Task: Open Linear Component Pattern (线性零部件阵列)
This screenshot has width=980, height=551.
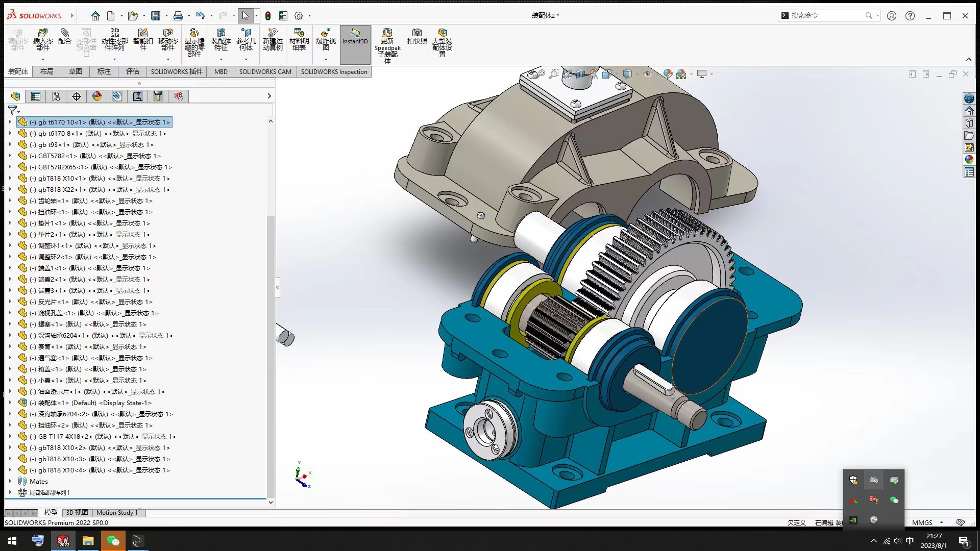Action: tap(114, 40)
